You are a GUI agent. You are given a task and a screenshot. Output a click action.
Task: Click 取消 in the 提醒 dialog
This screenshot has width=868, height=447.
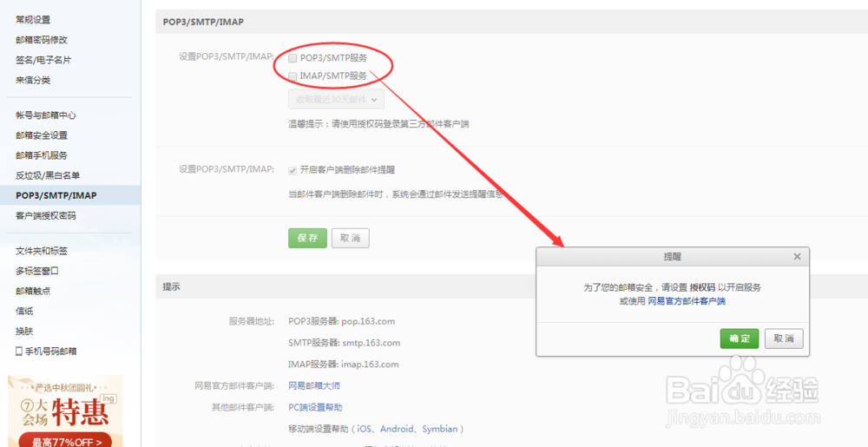click(x=784, y=339)
